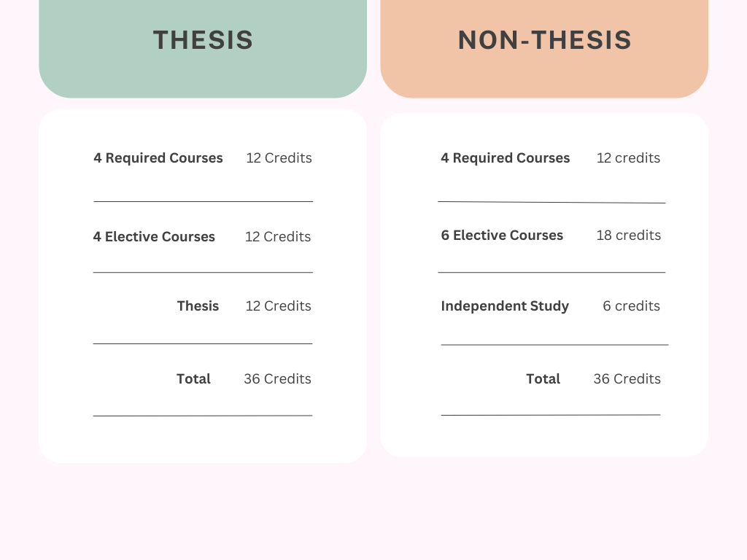
Task: Select '4 Required Courses' in the Thesis card
Action: pyautogui.click(x=158, y=158)
